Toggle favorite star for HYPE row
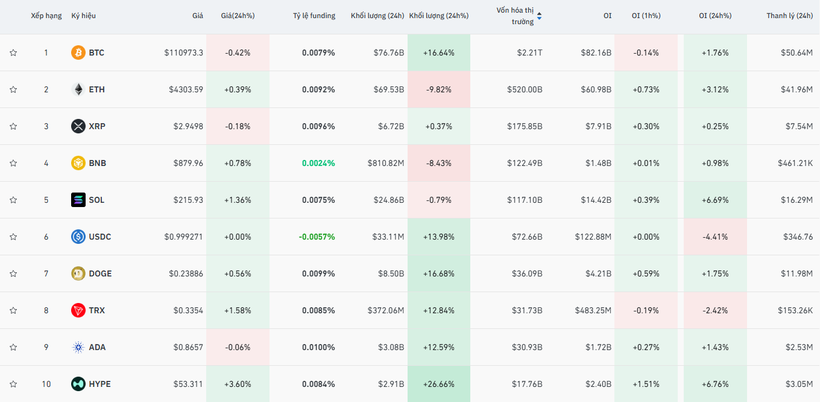 13,384
